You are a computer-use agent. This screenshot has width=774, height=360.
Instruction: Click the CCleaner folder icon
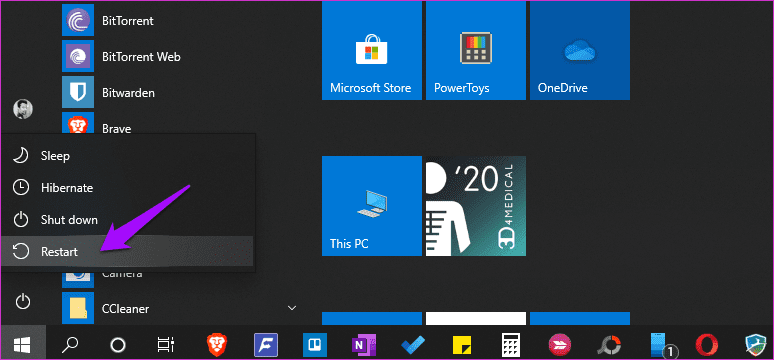[x=78, y=308]
